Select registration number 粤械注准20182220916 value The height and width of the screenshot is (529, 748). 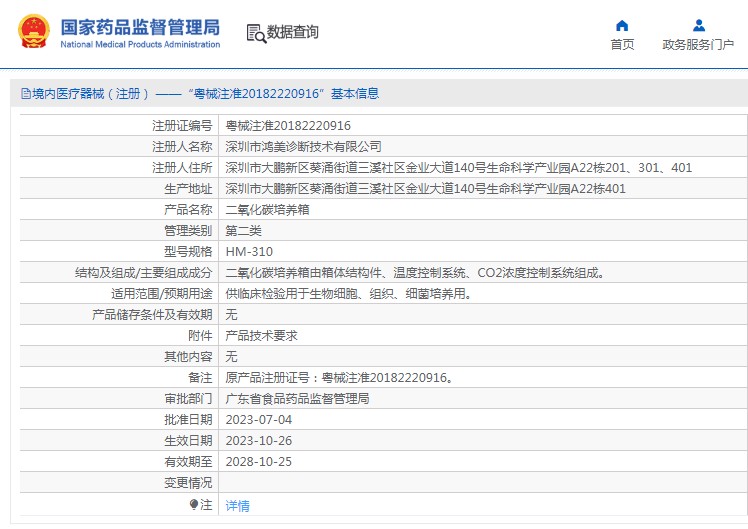click(x=288, y=125)
